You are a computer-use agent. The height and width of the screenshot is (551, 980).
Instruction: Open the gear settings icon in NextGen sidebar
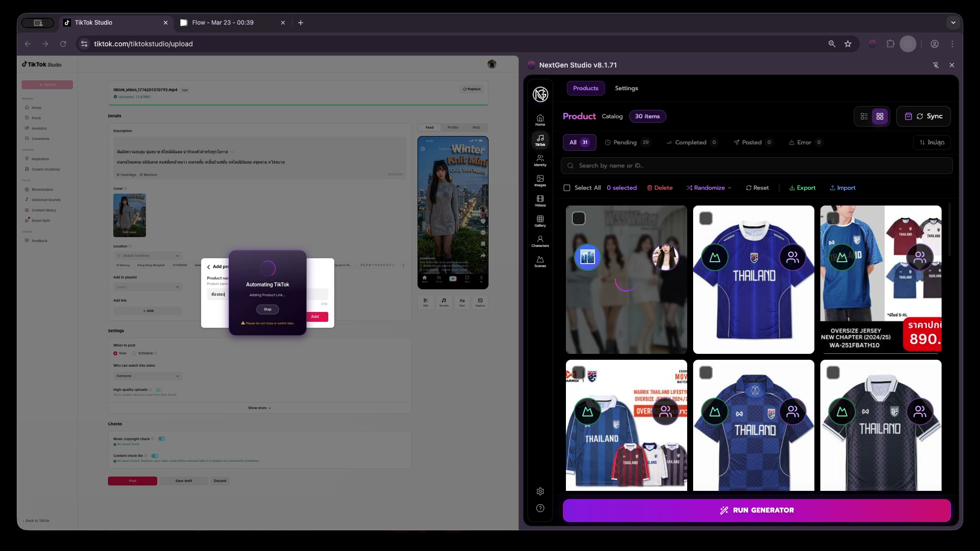(540, 491)
